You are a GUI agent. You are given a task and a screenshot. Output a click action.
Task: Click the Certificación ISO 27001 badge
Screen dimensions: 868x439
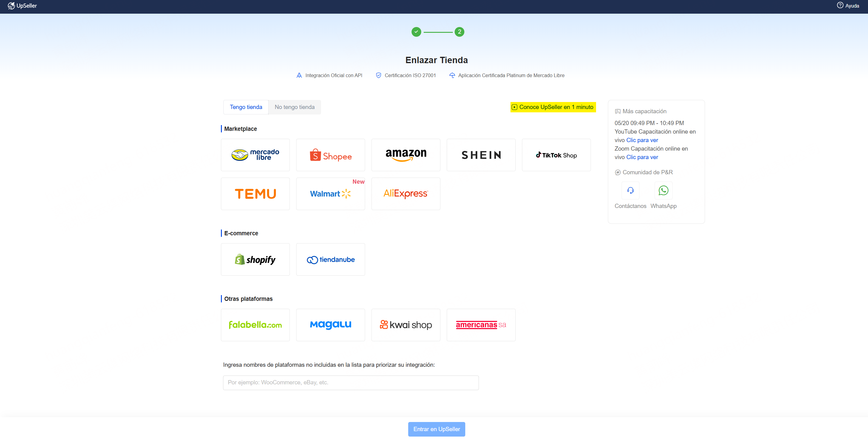tap(406, 76)
